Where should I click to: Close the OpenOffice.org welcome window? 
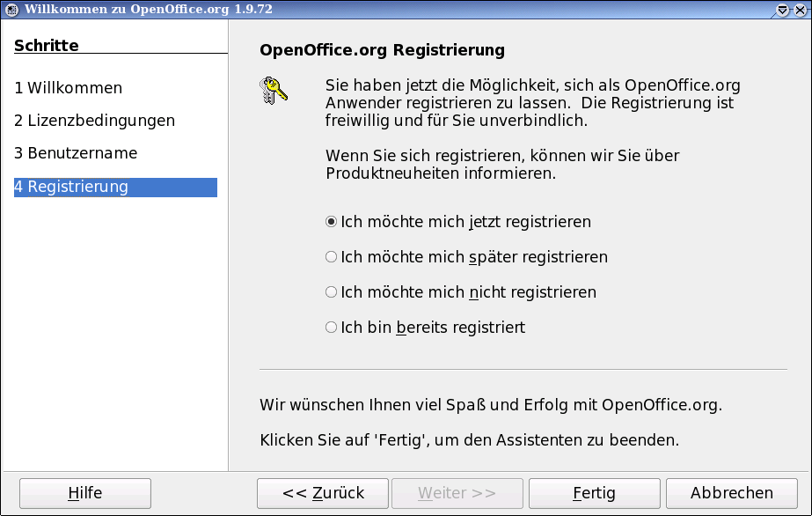pos(800,10)
